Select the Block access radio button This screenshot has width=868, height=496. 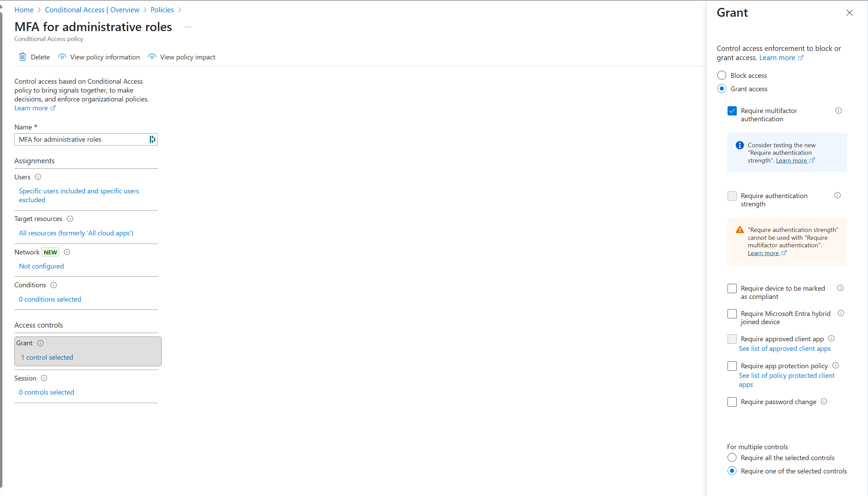(x=722, y=75)
